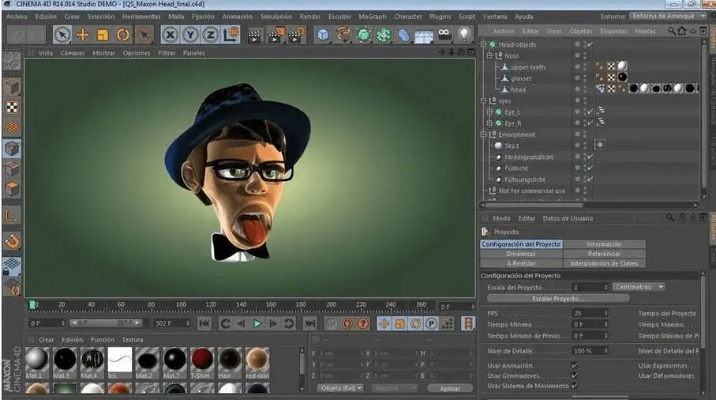Viewport: 716px width, 400px height.
Task: Select the Sky.1 object
Action: tap(511, 146)
